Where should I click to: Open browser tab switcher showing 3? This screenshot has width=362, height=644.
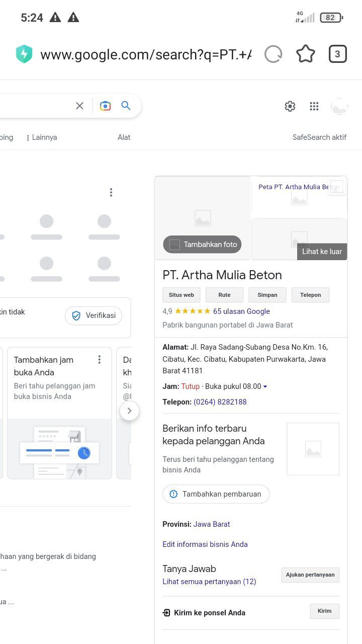(x=337, y=54)
